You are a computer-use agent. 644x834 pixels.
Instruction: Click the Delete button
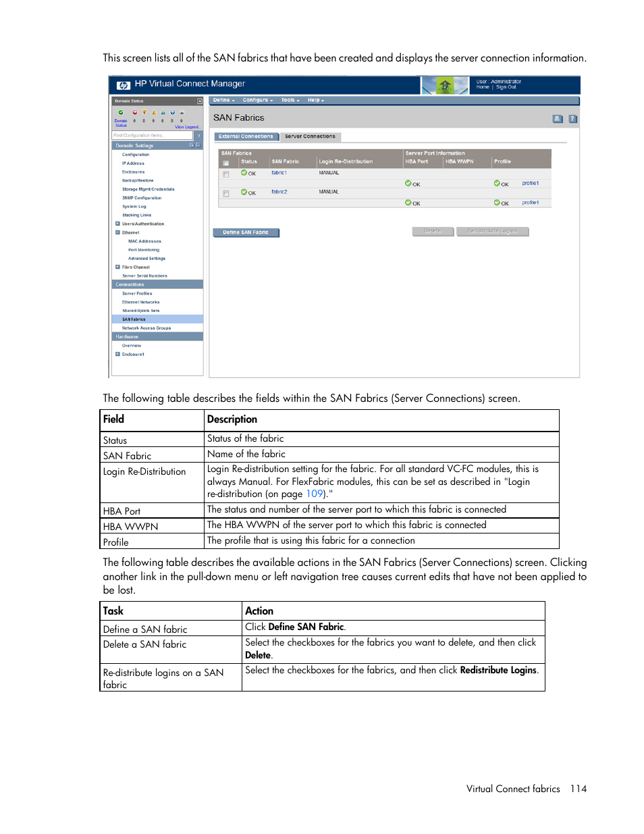tap(433, 231)
